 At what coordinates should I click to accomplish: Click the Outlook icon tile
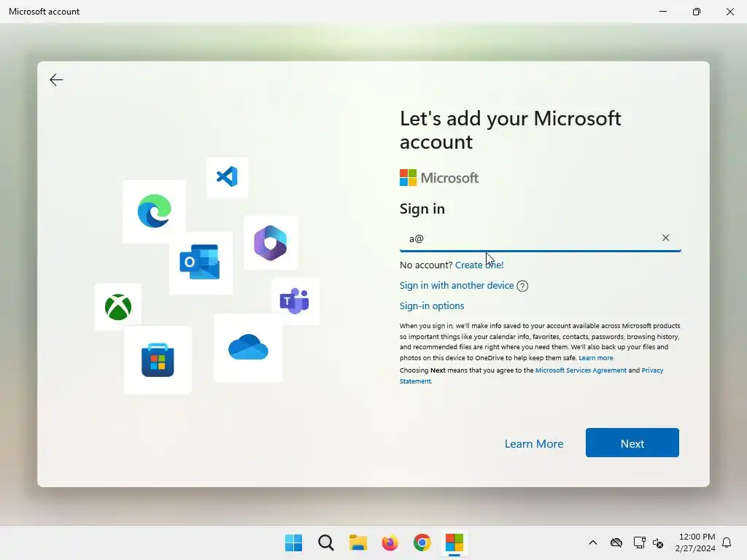tap(201, 262)
